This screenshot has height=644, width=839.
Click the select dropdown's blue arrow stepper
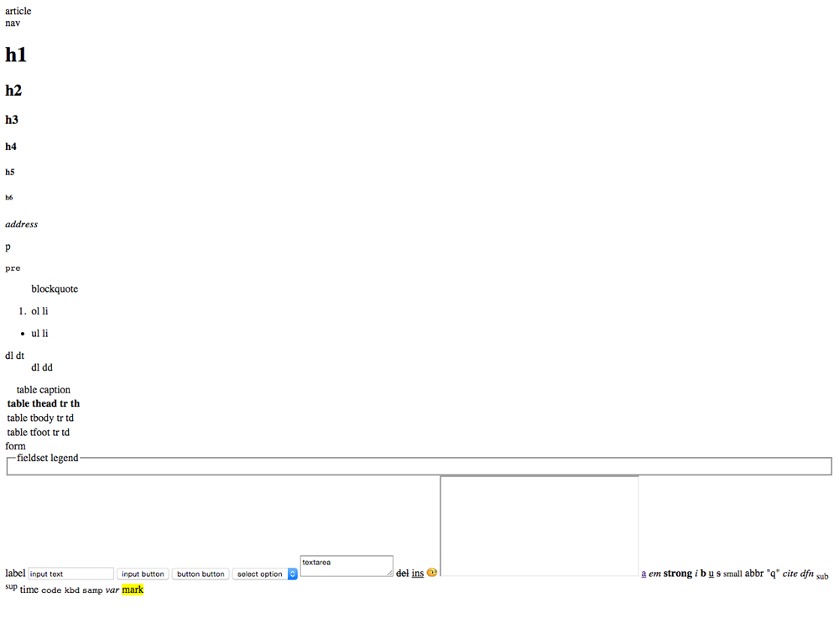tap(293, 574)
